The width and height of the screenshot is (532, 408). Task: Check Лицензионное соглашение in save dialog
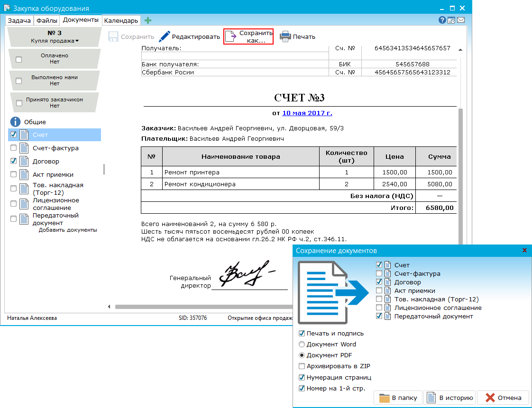(x=379, y=307)
